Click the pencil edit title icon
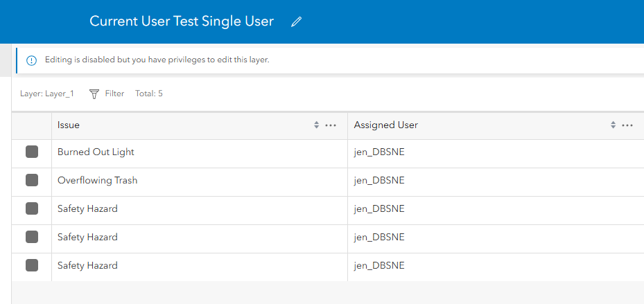The height and width of the screenshot is (304, 644). (297, 22)
